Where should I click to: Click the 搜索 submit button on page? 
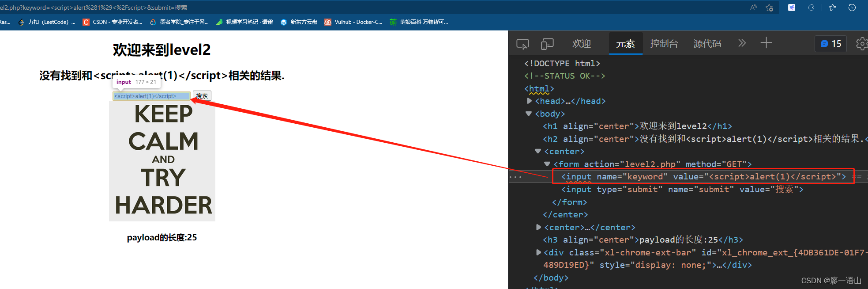[202, 96]
